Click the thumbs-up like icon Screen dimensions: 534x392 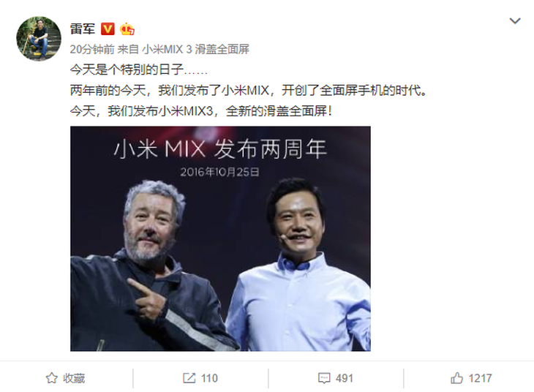[x=456, y=378]
